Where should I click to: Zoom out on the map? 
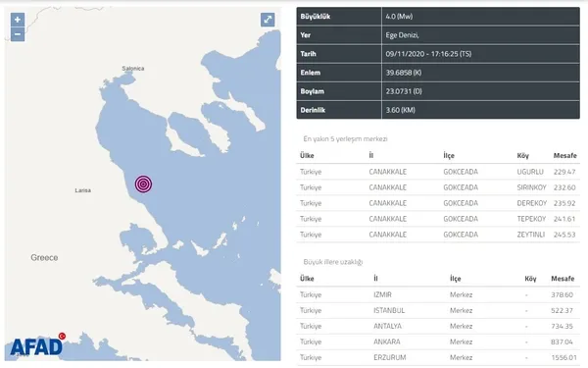coord(18,34)
